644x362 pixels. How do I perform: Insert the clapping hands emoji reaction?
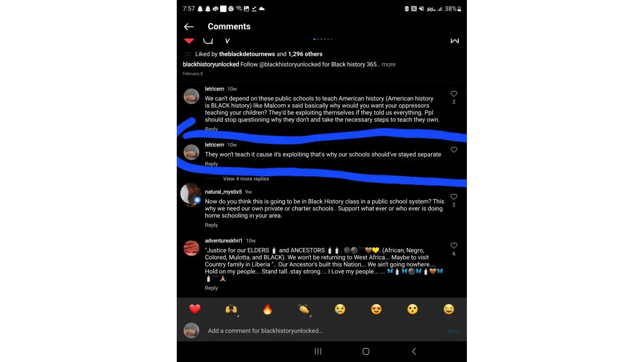(x=304, y=309)
